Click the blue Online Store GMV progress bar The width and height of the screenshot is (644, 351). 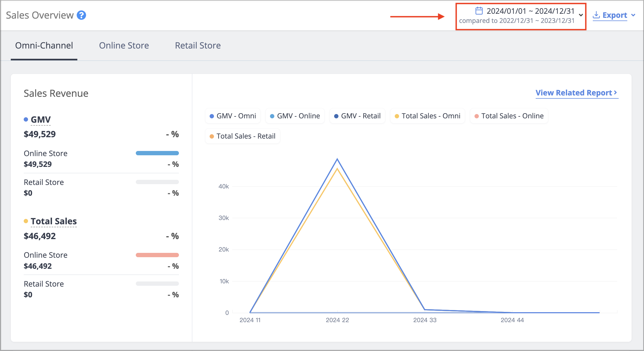[x=157, y=153]
